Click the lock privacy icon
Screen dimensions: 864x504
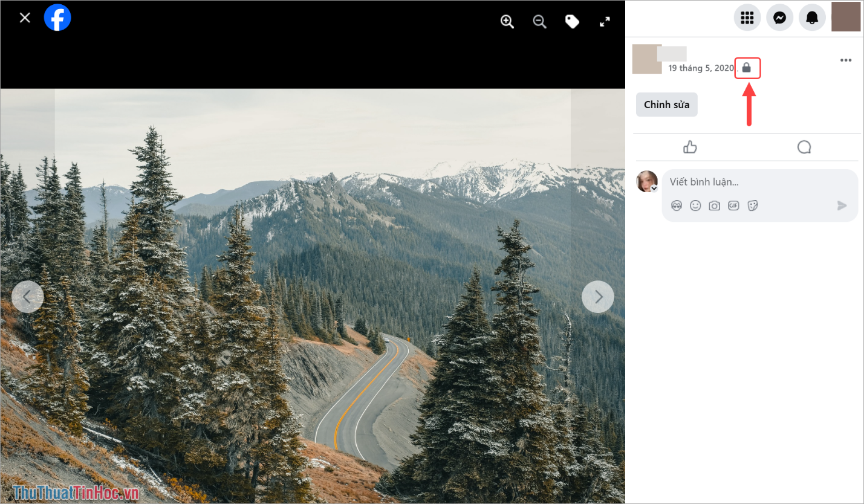(x=747, y=68)
